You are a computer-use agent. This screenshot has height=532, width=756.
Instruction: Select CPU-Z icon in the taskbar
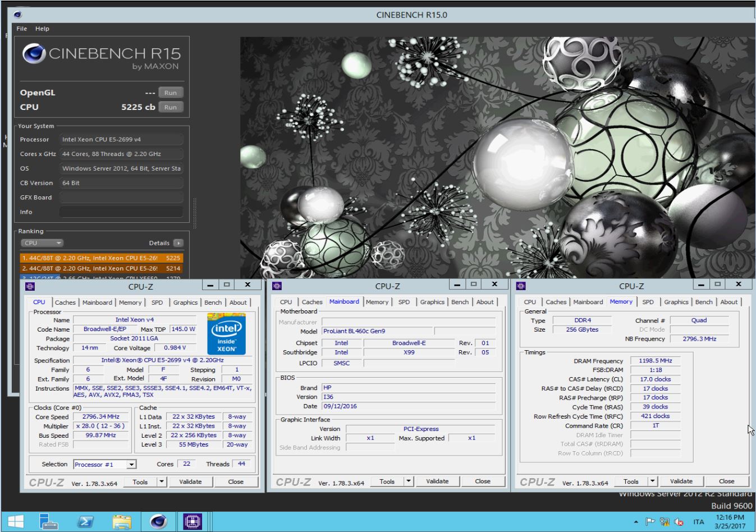coord(193,522)
